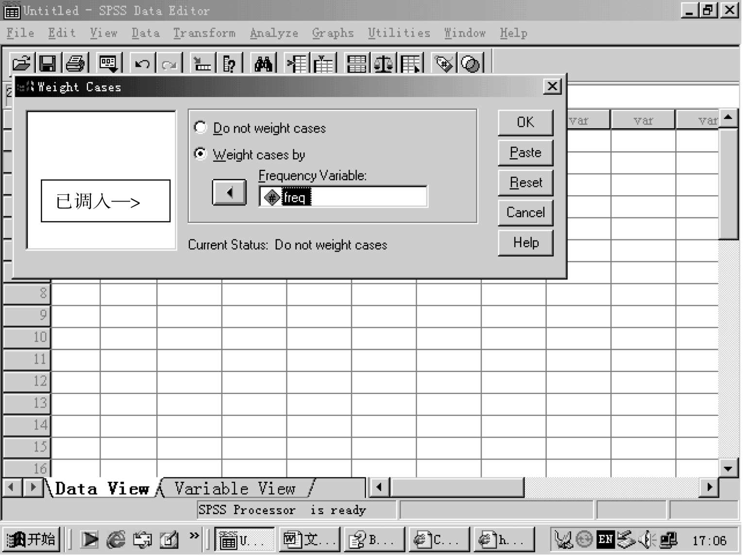The height and width of the screenshot is (560, 746).
Task: Open the Edit menu
Action: [62, 33]
